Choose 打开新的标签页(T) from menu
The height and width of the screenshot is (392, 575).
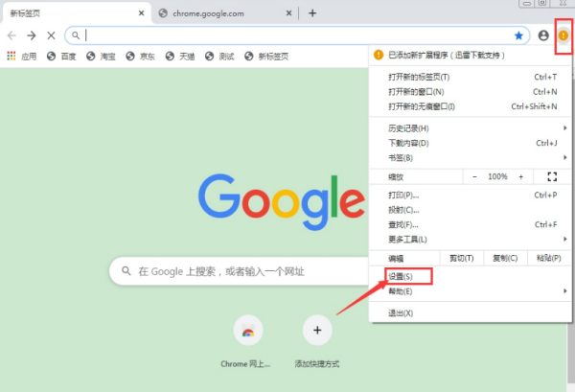[x=471, y=77]
